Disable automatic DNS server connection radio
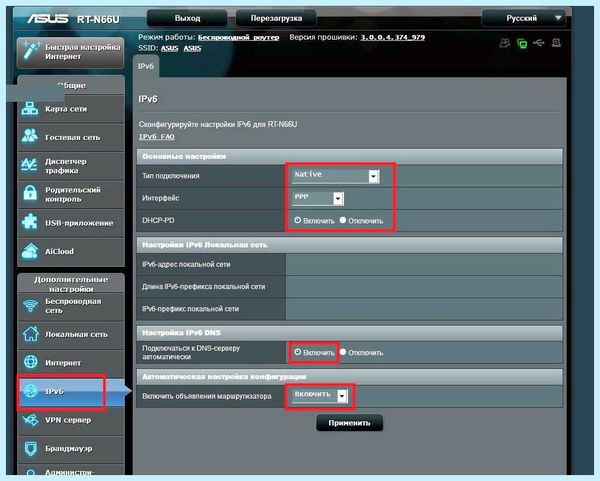Viewport: 600px width, 481px height. [x=343, y=352]
